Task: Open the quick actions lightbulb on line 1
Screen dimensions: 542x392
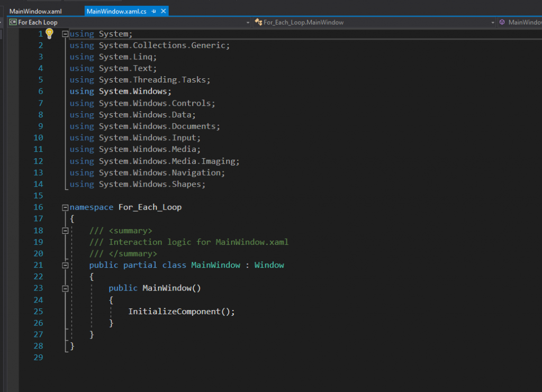Action: tap(50, 33)
